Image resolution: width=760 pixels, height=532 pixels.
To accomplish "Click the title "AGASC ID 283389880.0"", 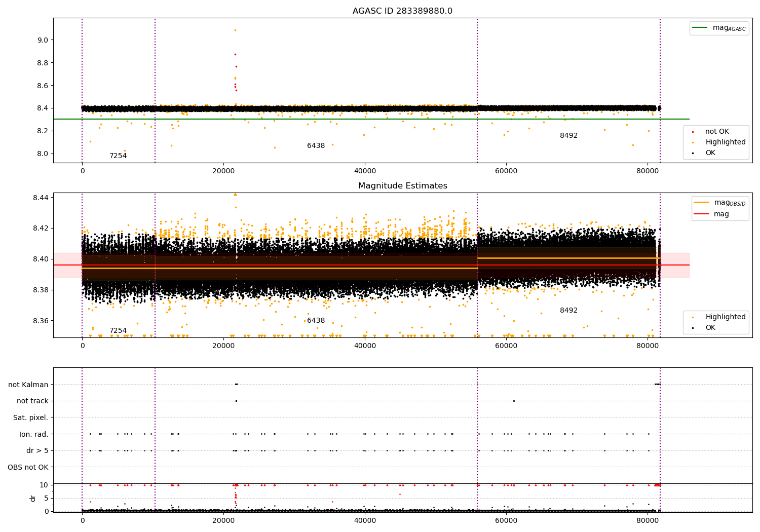I will pos(402,11).
